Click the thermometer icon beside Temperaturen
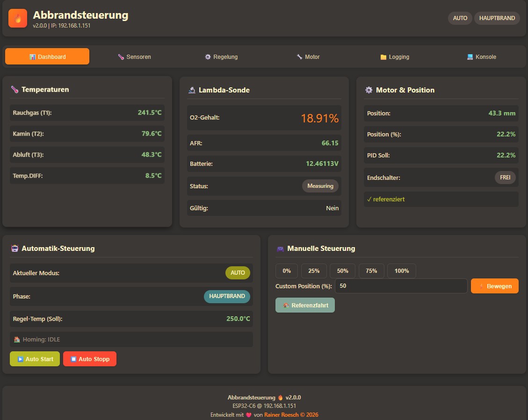 pyautogui.click(x=14, y=90)
